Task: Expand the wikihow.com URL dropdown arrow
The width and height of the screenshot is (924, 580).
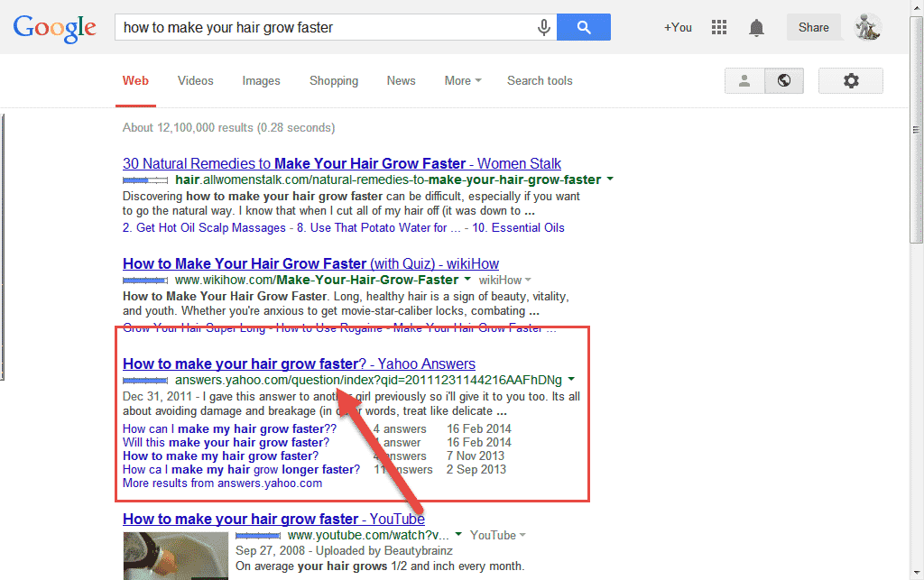Action: click(467, 279)
